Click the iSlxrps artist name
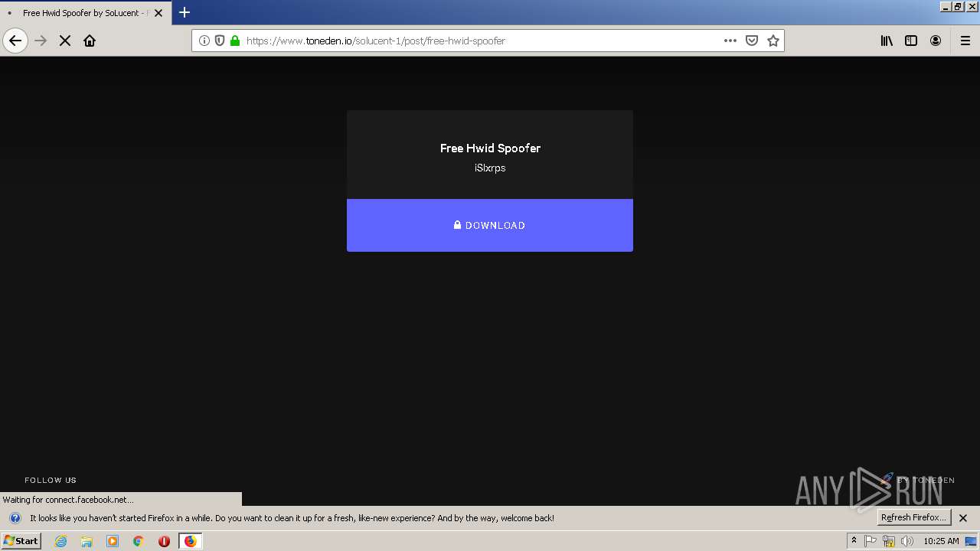The image size is (980, 551). tap(490, 168)
